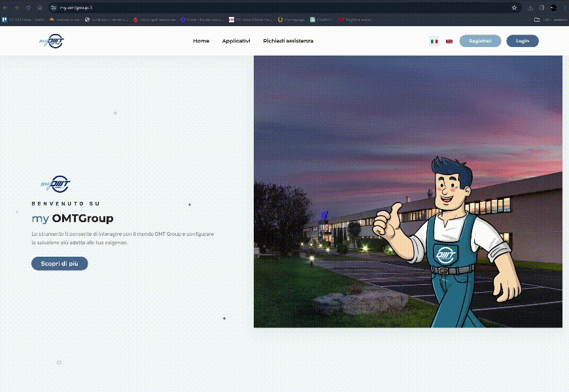This screenshot has width=569, height=392.
Task: Go back to the previous browser page
Action: click(5, 8)
